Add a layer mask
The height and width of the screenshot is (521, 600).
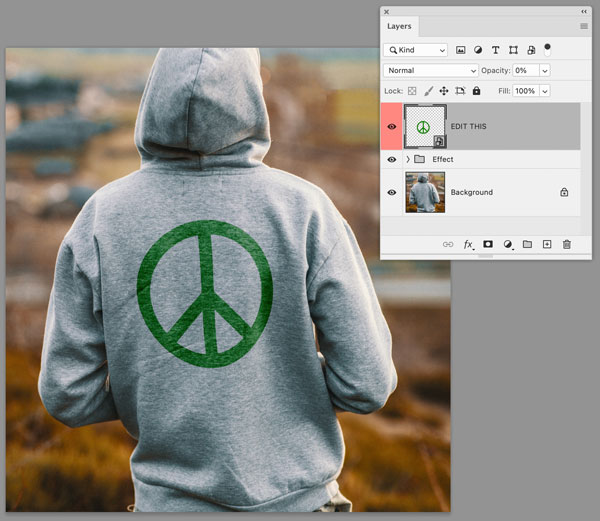[488, 244]
